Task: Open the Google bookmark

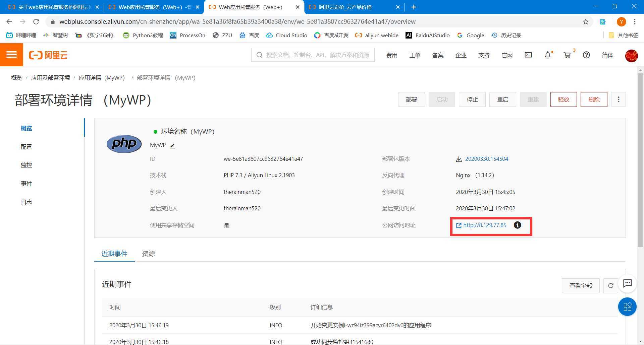Action: click(470, 35)
